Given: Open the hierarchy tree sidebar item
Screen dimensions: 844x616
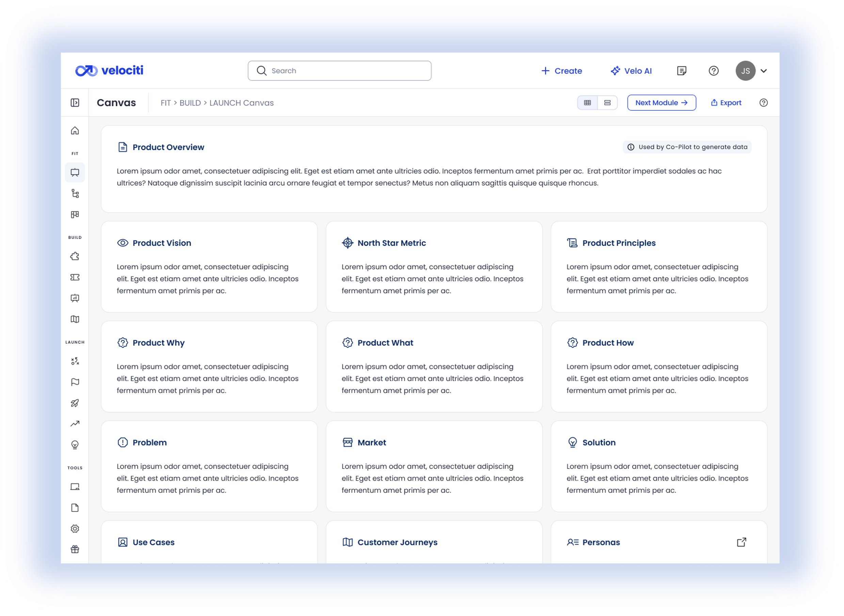Looking at the screenshot, I should tap(75, 194).
